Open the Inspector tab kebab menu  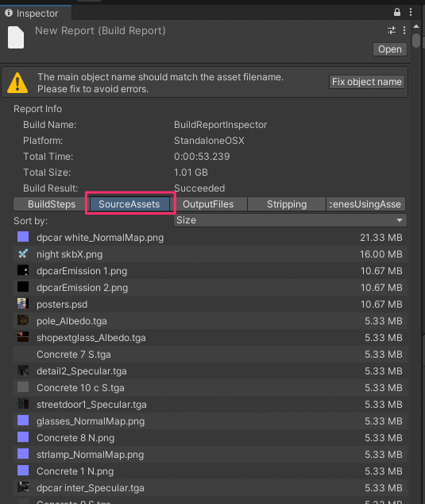(411, 12)
